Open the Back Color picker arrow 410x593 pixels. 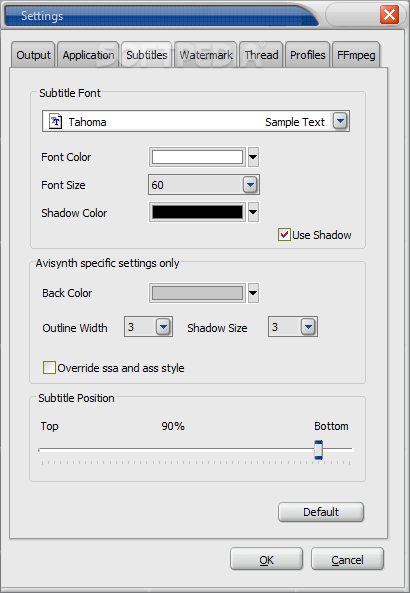[253, 293]
